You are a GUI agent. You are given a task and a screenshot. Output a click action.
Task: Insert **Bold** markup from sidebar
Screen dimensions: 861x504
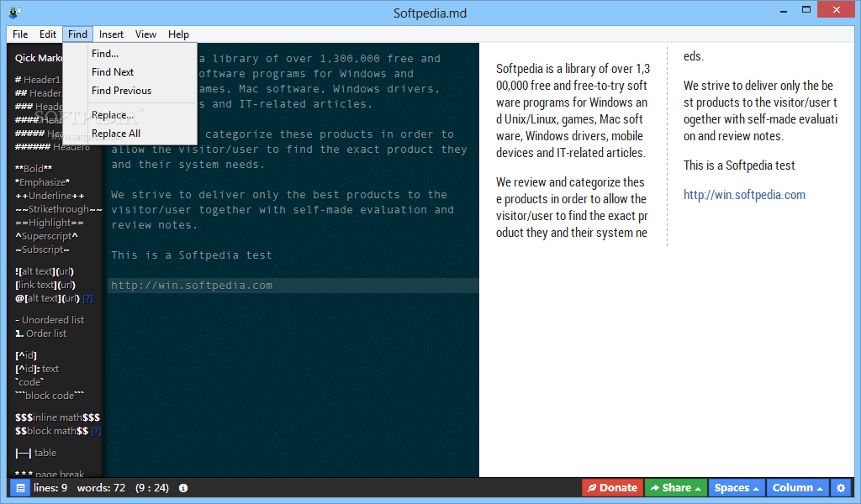34,169
